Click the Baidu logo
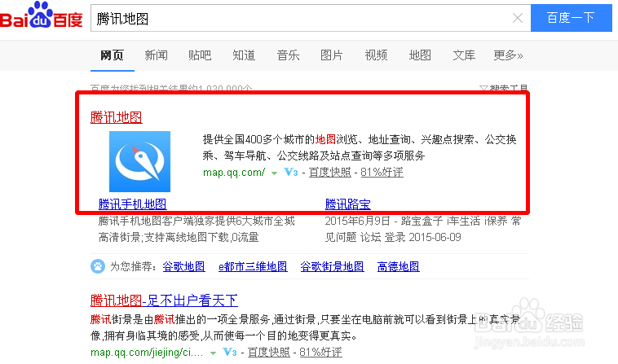The width and height of the screenshot is (618, 364). click(x=42, y=15)
